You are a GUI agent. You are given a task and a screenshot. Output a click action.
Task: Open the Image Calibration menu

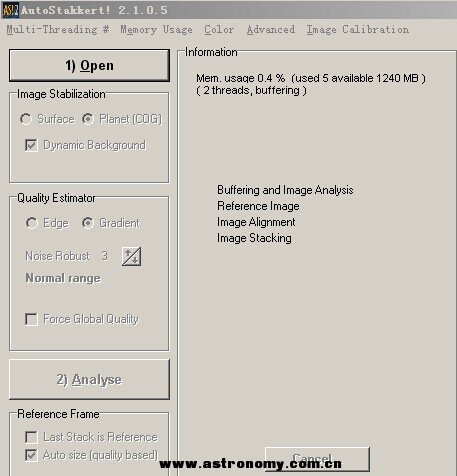coord(358,30)
